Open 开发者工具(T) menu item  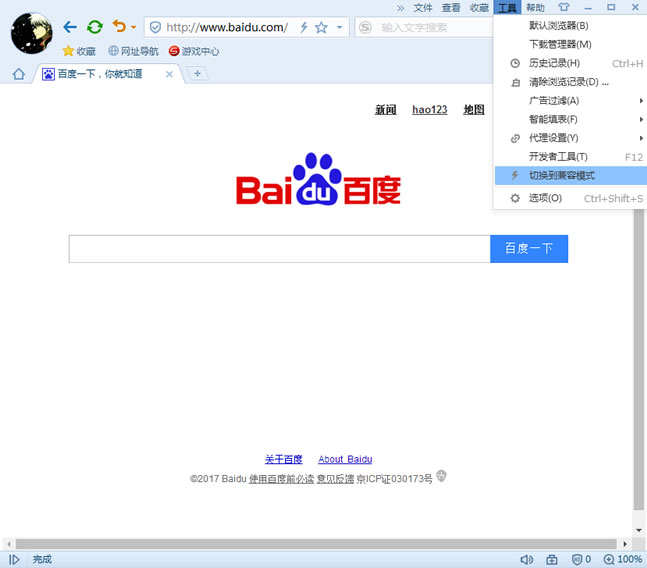(571, 157)
